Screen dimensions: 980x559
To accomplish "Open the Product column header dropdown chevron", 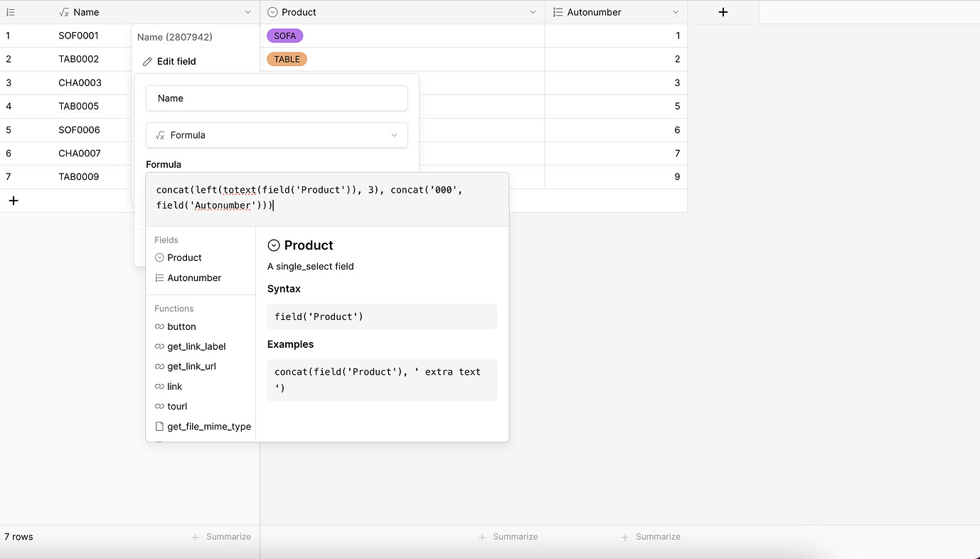I will [x=533, y=12].
